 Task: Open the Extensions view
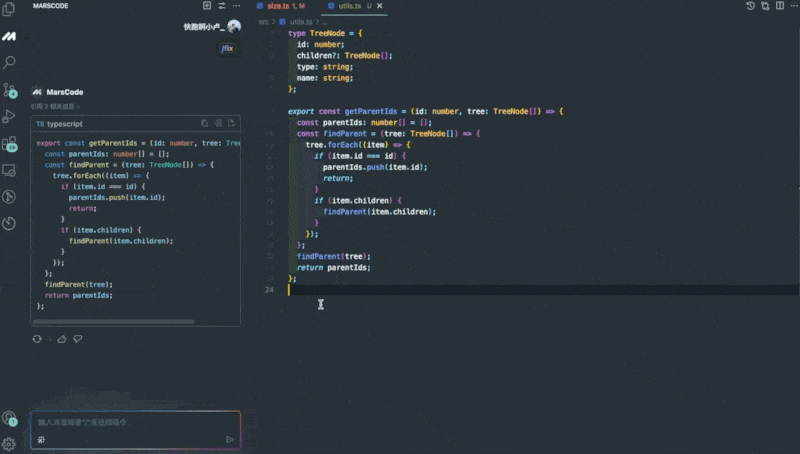point(10,143)
